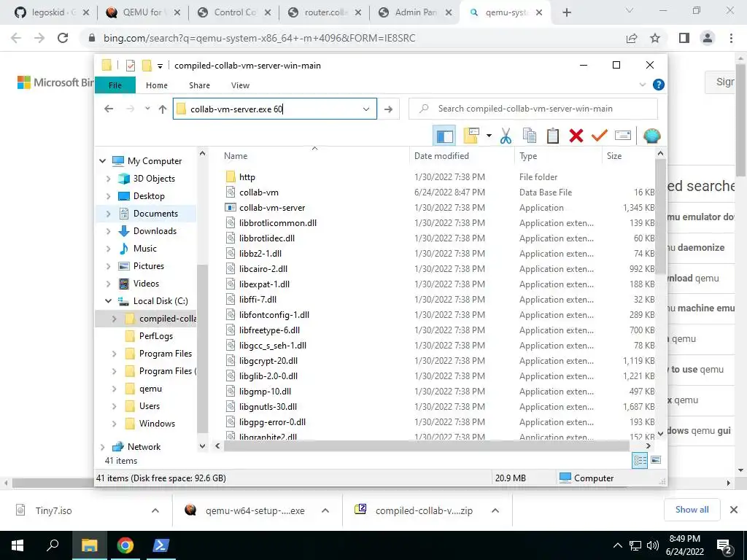Open the explorer Help icon

click(x=659, y=85)
